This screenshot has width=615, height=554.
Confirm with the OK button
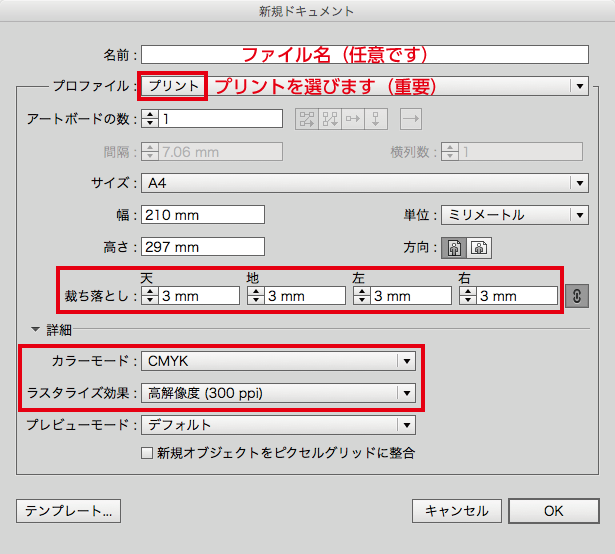point(554,511)
